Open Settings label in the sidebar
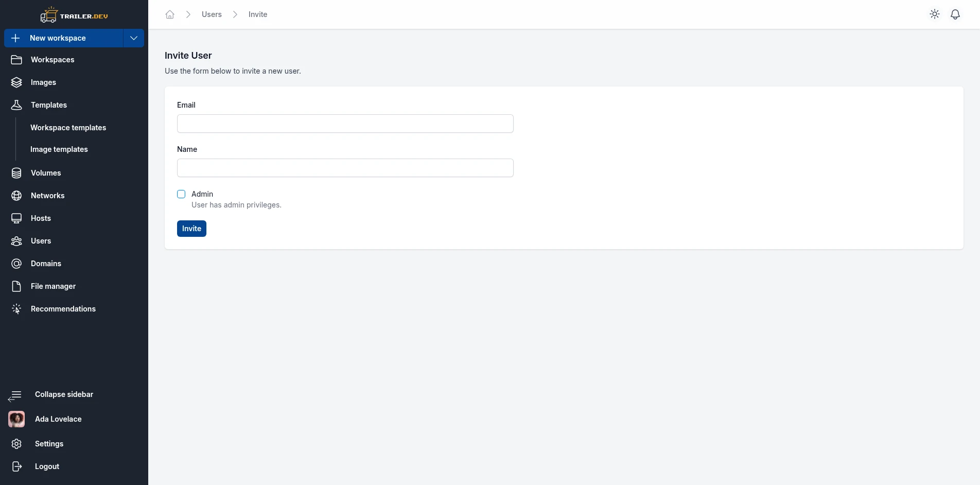The height and width of the screenshot is (485, 980). 49,444
